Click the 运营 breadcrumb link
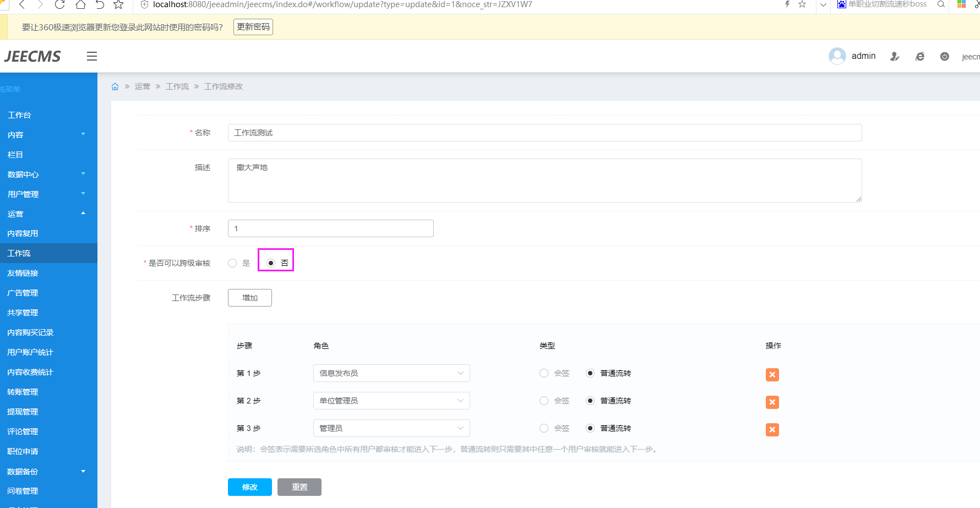Screen dimensions: 980x508 [x=143, y=86]
